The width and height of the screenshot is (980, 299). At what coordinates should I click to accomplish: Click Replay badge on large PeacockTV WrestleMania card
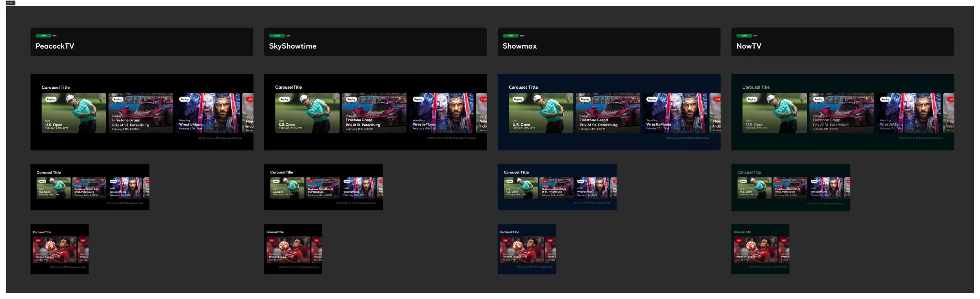[185, 99]
